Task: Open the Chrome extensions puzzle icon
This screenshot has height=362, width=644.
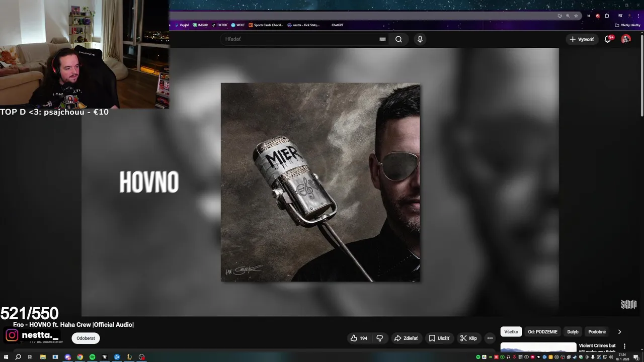Action: pos(607,16)
